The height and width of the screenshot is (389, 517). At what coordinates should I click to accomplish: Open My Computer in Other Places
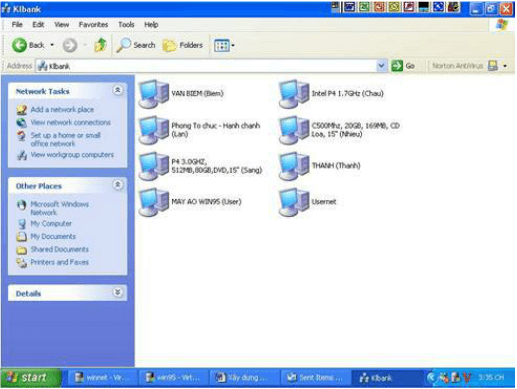51,223
